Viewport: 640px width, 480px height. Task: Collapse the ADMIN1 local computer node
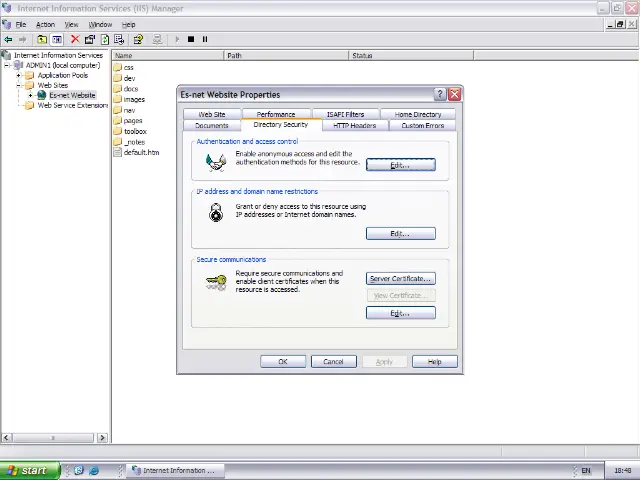pos(7,65)
